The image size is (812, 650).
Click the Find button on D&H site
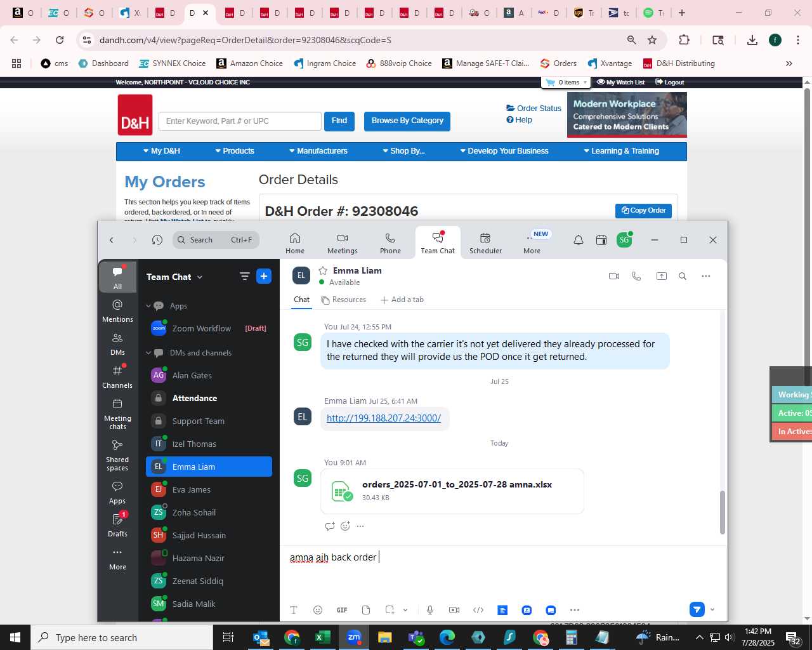pos(339,121)
